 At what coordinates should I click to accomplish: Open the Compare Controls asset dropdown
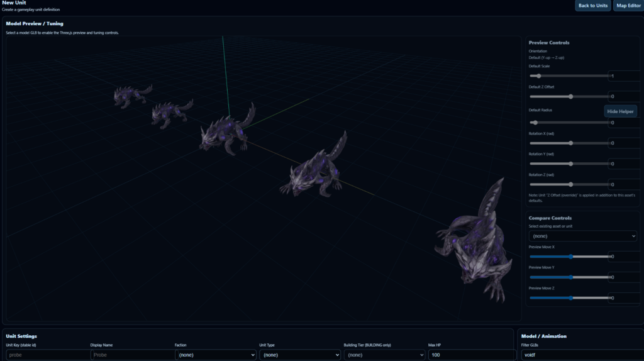[x=584, y=236]
